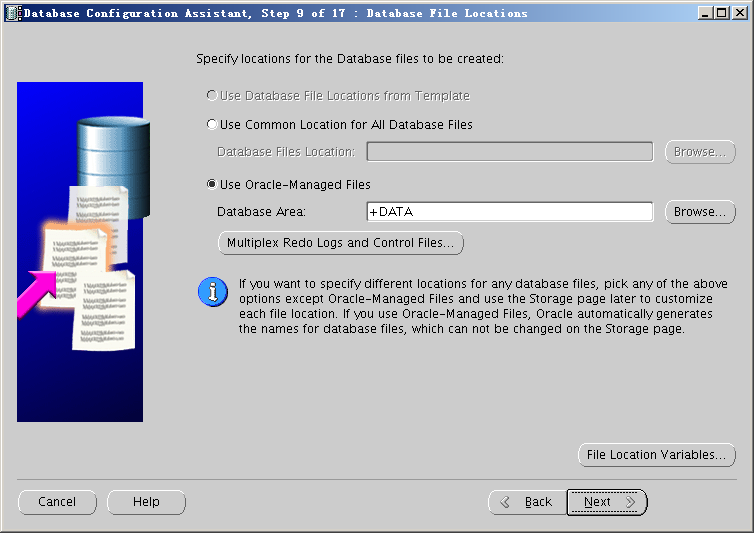Image resolution: width=754 pixels, height=533 pixels.
Task: Maximize the assistant window
Action: coord(723,13)
